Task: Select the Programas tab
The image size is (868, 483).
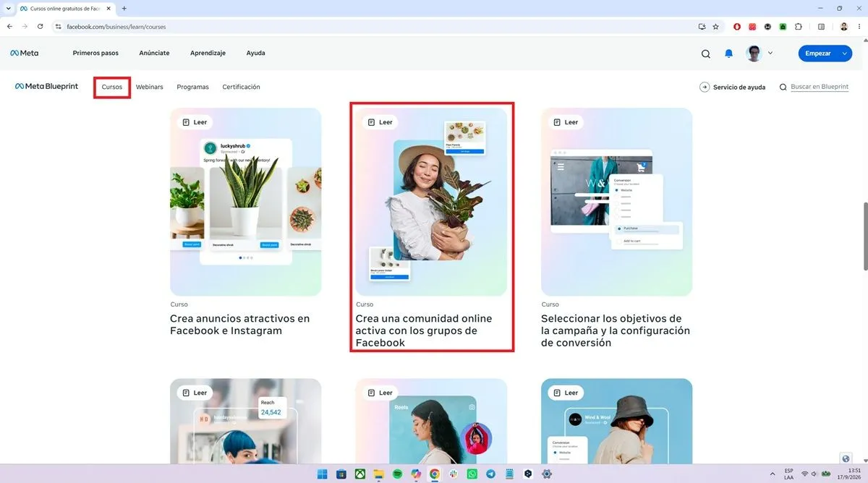Action: [192, 87]
